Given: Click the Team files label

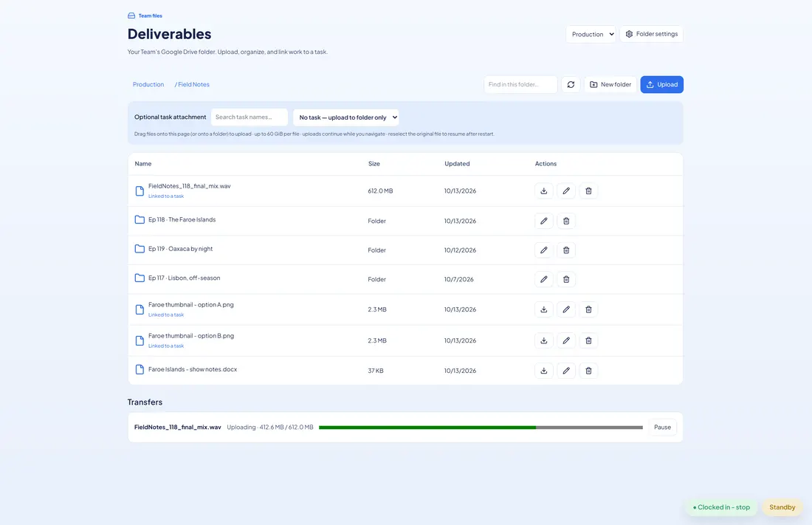Looking at the screenshot, I should click(150, 16).
